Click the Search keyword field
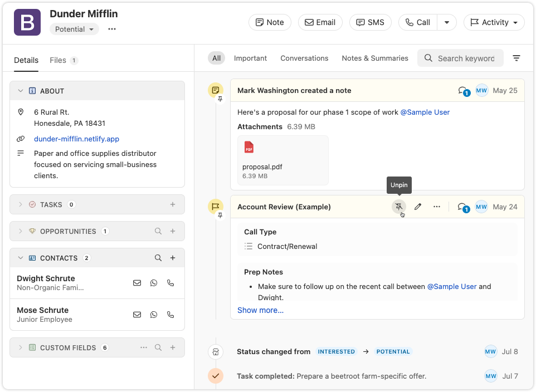536x392 pixels. (465, 58)
